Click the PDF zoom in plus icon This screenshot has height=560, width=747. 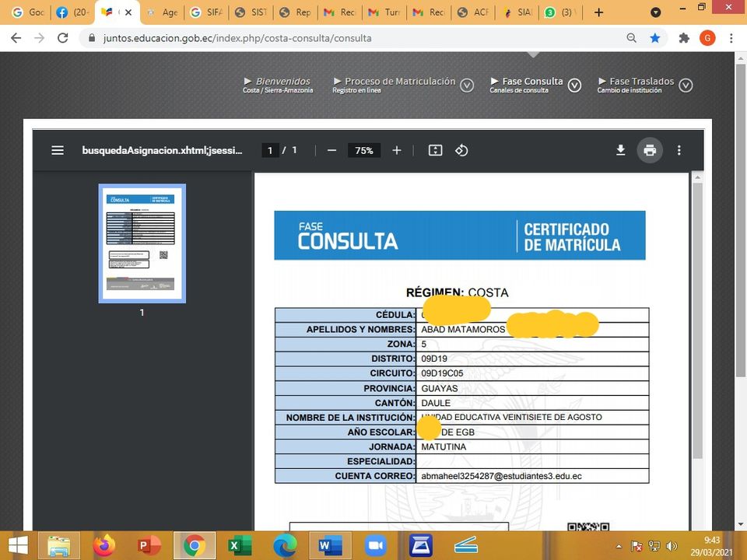(397, 150)
